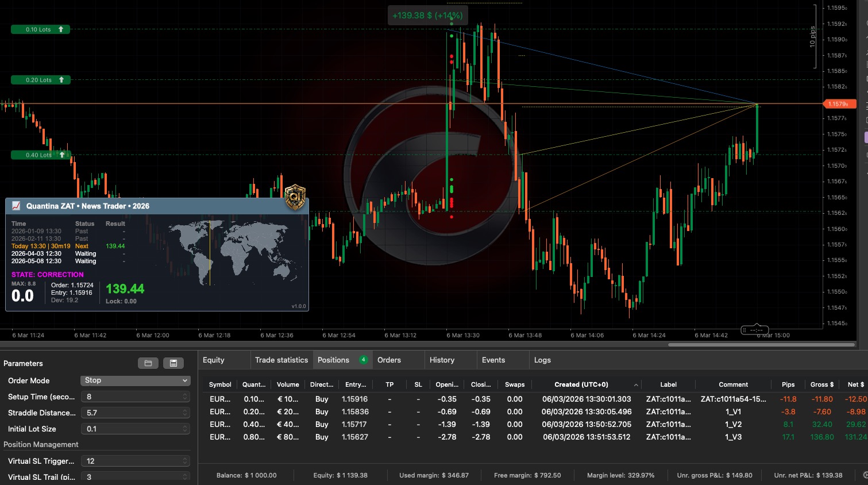Click the Unr. gross P&L: $ 149.80 entry
This screenshot has width=868, height=485.
(x=715, y=475)
